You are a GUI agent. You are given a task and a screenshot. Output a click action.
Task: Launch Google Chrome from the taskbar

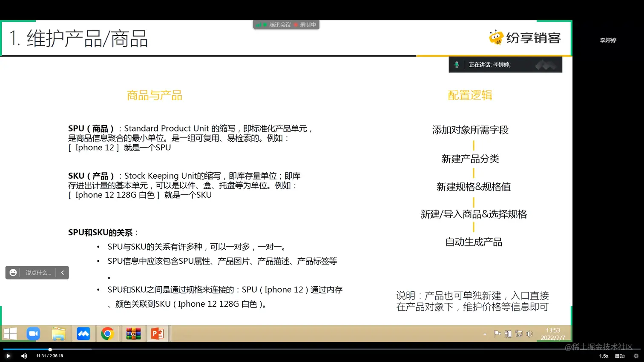107,334
